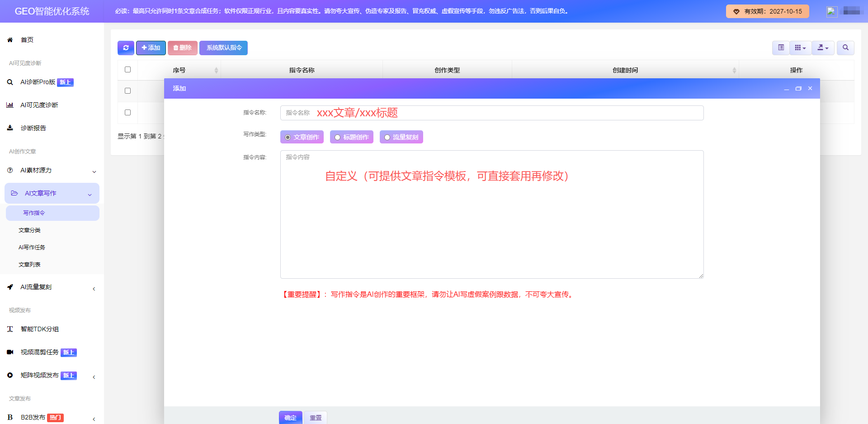Click the home icon beside 首页
The image size is (868, 424).
click(x=10, y=40)
